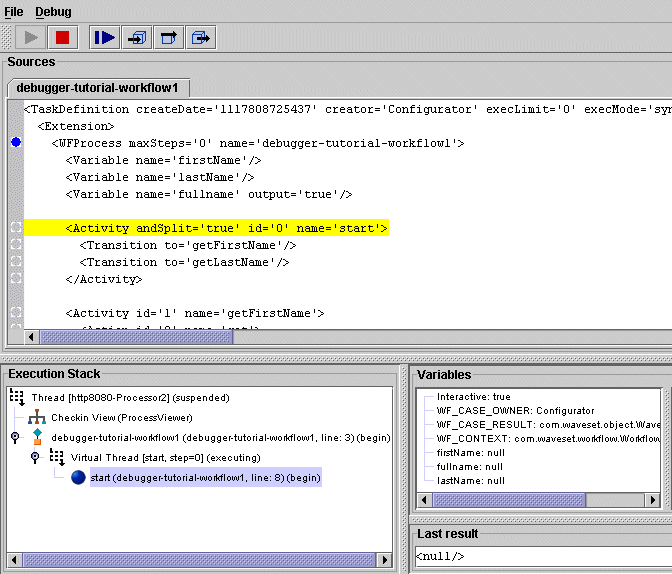This screenshot has height=574, width=672.
Task: Click the Execution Stack horizontal scrollbar thumb
Action: (x=199, y=559)
